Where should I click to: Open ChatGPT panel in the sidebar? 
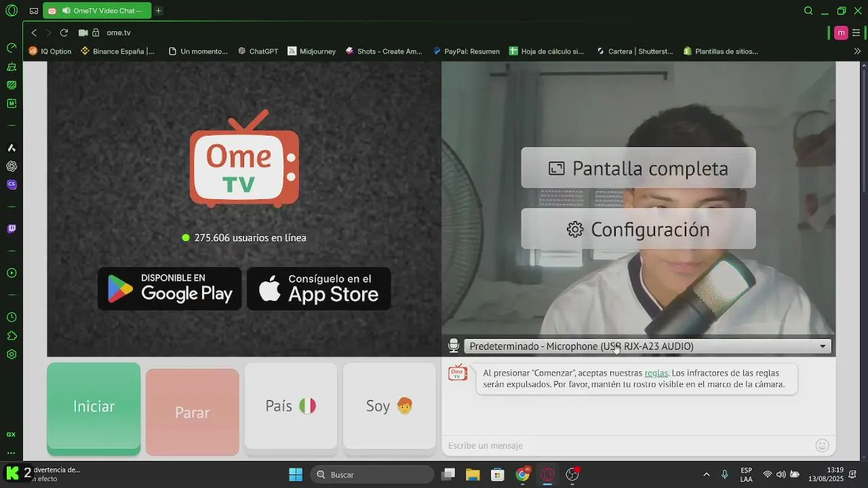click(x=11, y=166)
